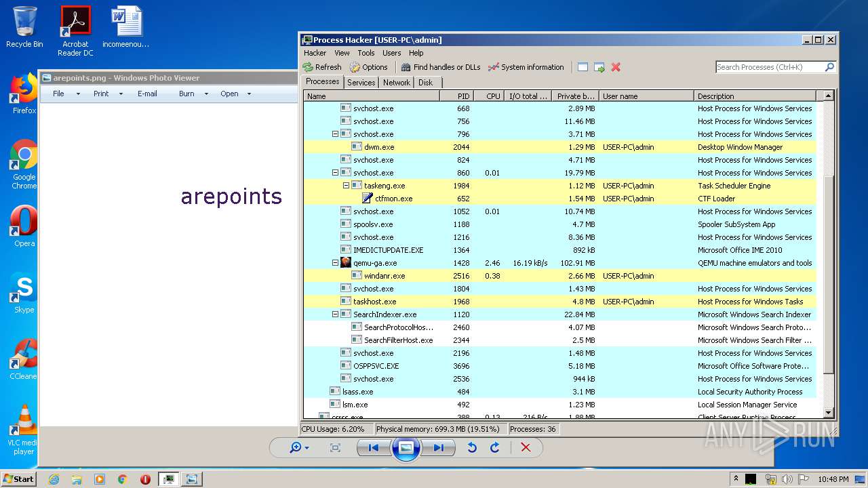Launch Internet Explorer from taskbar
This screenshot has height=488, width=868.
point(54,479)
